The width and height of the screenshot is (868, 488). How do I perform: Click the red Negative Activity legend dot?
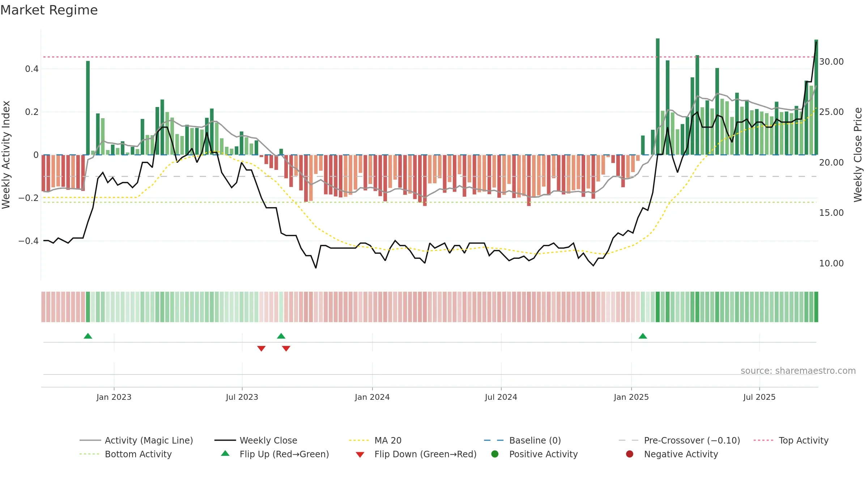coord(630,454)
